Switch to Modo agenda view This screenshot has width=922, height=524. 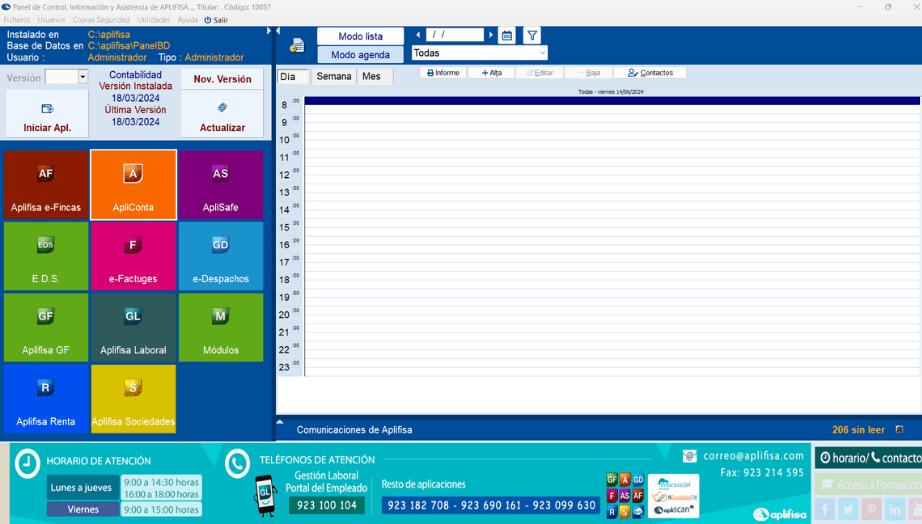[360, 55]
